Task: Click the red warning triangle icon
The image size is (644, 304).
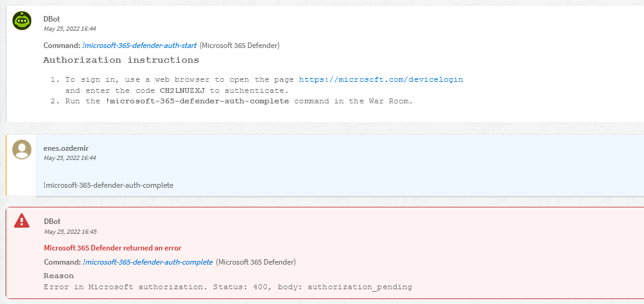Action: tap(22, 221)
